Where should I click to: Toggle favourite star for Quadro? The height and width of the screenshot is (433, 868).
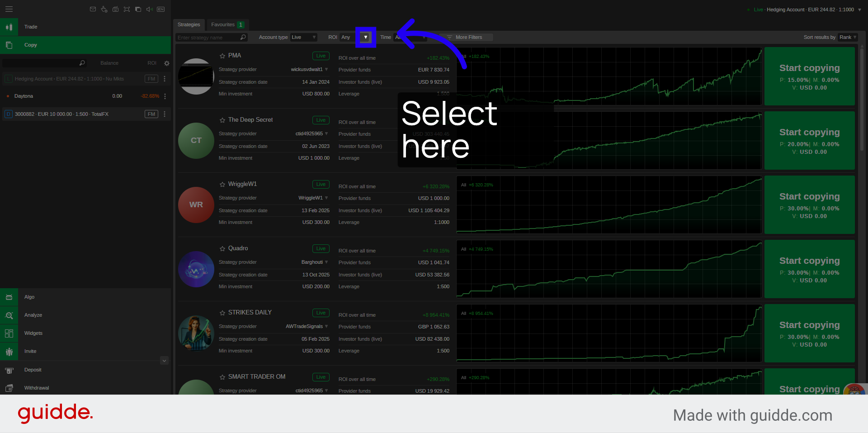click(x=222, y=248)
